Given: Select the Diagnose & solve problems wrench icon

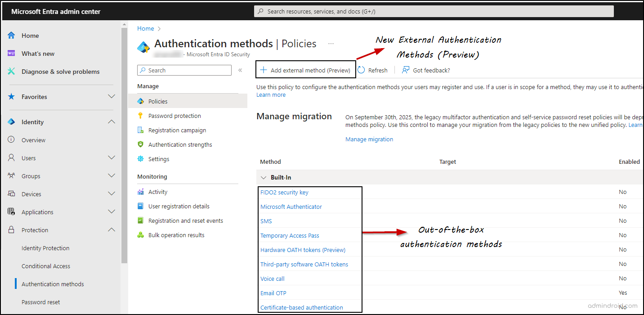Looking at the screenshot, I should click(11, 71).
